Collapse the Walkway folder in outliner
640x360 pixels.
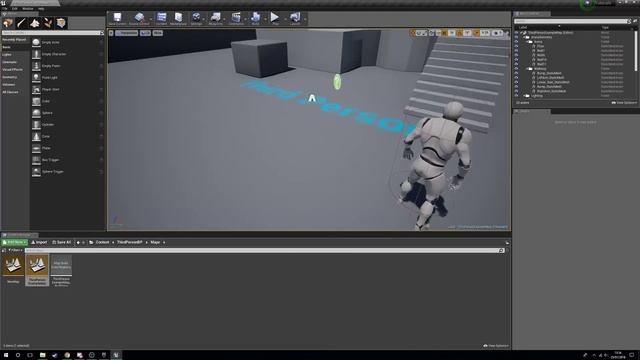point(528,69)
